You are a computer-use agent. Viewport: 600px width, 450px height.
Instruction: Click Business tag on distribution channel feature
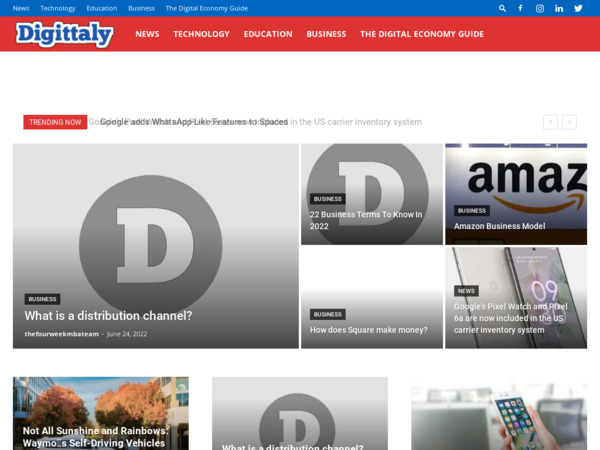42,299
